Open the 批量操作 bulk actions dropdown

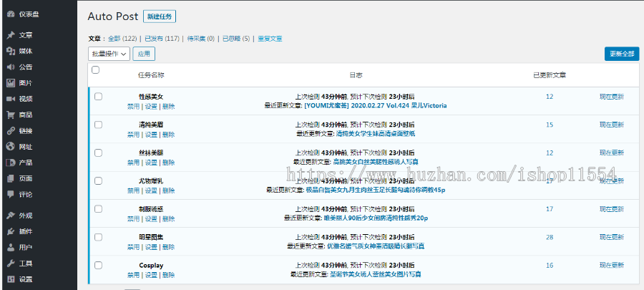point(109,54)
